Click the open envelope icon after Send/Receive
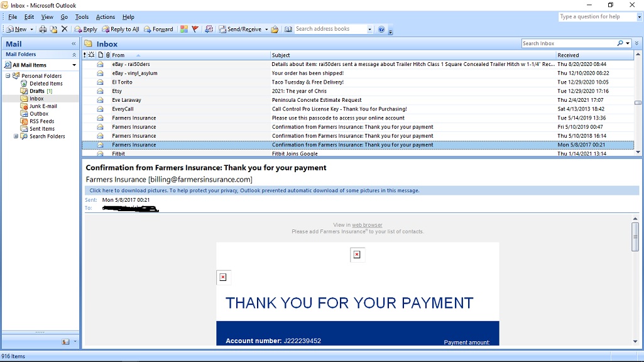This screenshot has height=362, width=644. pyautogui.click(x=275, y=29)
